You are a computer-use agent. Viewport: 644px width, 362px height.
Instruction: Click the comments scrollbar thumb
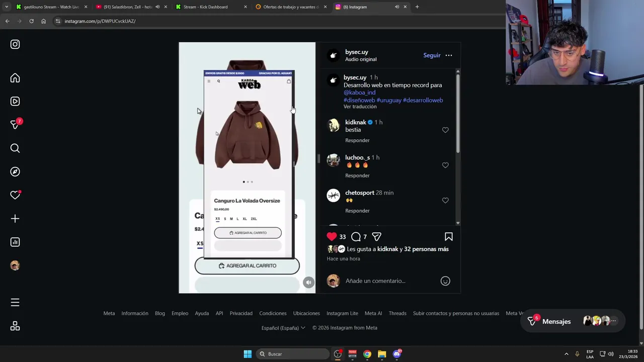pos(458,113)
